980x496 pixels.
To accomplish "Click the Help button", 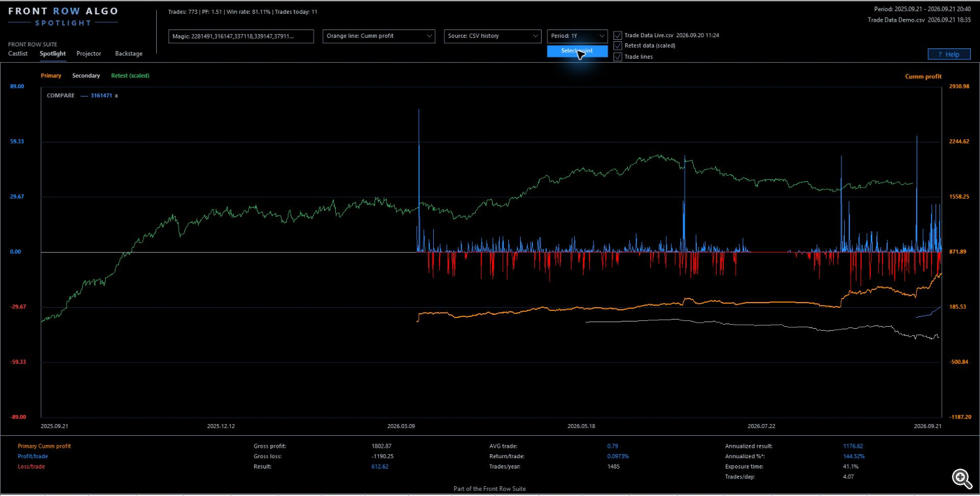I will point(949,54).
